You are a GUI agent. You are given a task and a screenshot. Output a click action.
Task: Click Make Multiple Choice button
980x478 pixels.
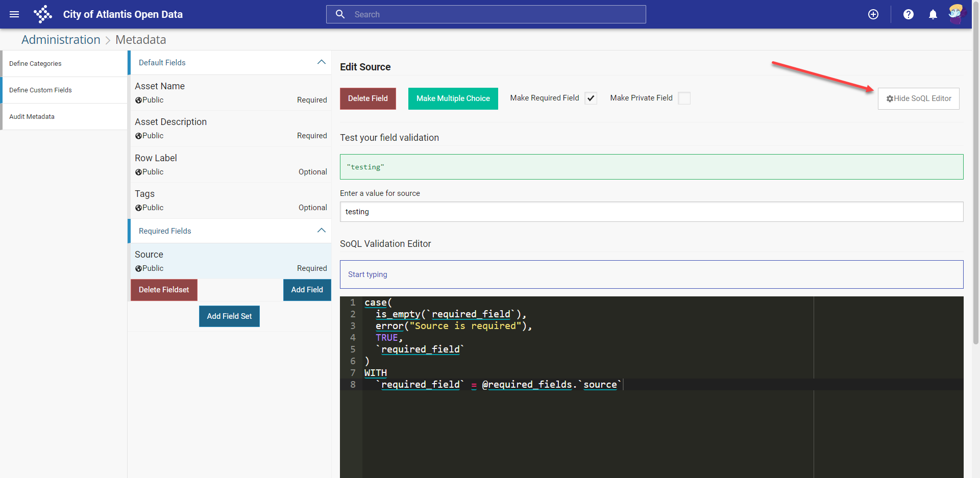[x=453, y=98]
